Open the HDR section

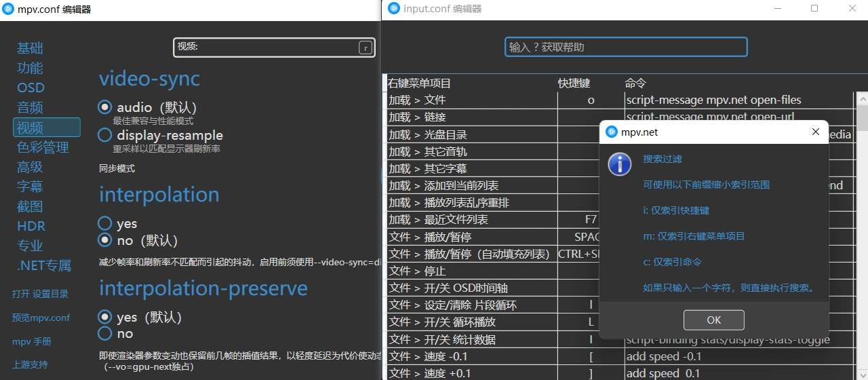pyautogui.click(x=31, y=225)
